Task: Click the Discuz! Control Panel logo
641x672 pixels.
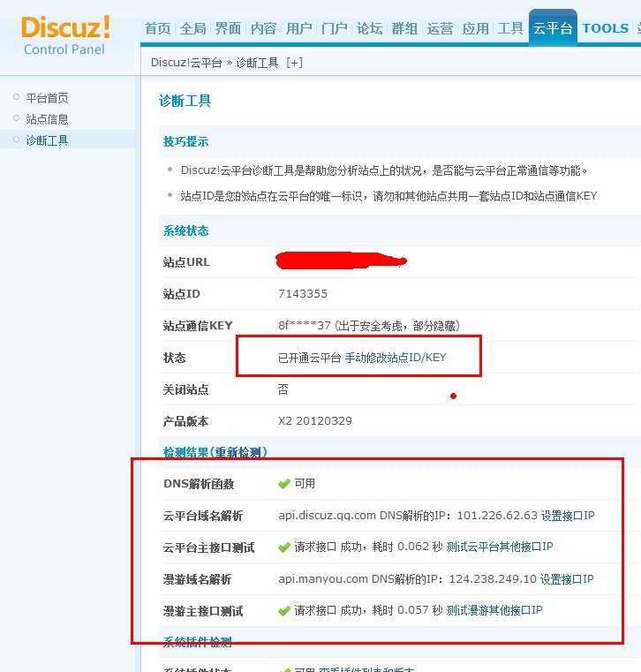Action: pos(65,36)
